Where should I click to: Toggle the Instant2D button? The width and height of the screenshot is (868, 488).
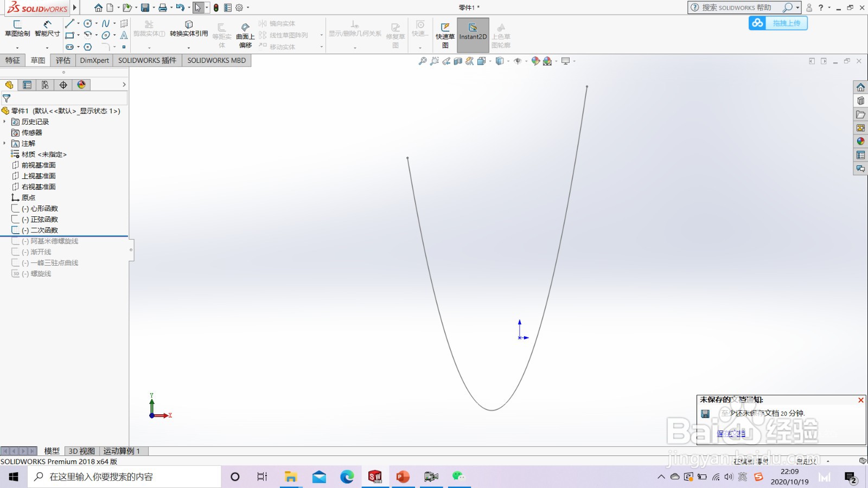(x=473, y=35)
